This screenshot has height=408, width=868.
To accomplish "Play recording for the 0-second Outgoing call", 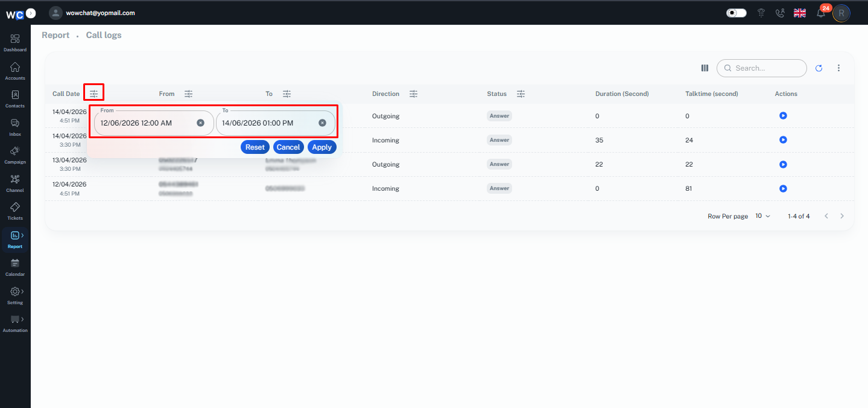I will (783, 115).
